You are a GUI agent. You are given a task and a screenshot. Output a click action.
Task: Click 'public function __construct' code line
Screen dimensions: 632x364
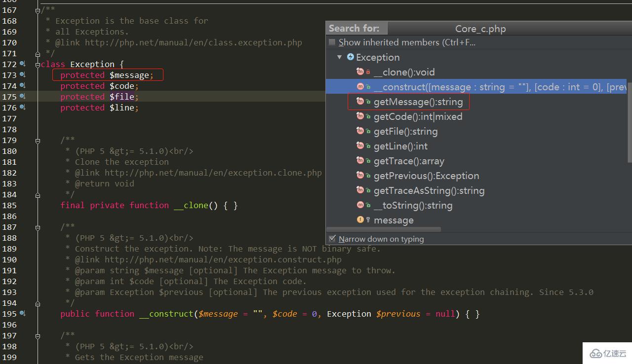coord(270,314)
